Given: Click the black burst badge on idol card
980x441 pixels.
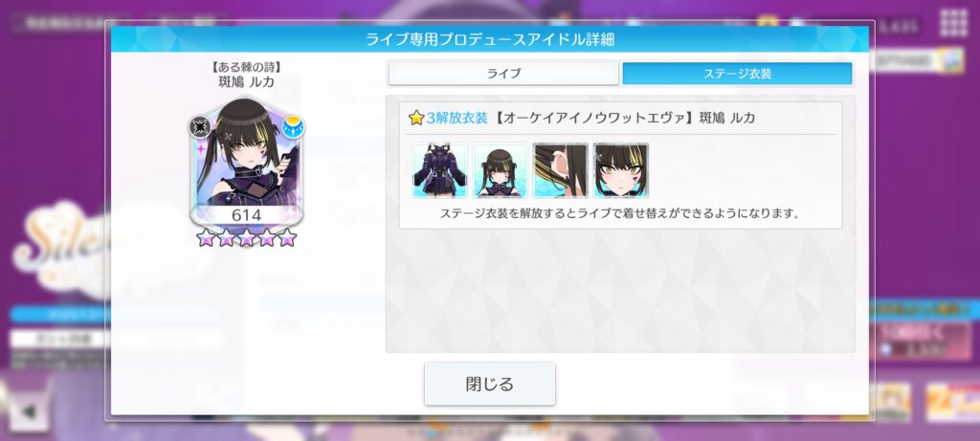Looking at the screenshot, I should pos(200,127).
